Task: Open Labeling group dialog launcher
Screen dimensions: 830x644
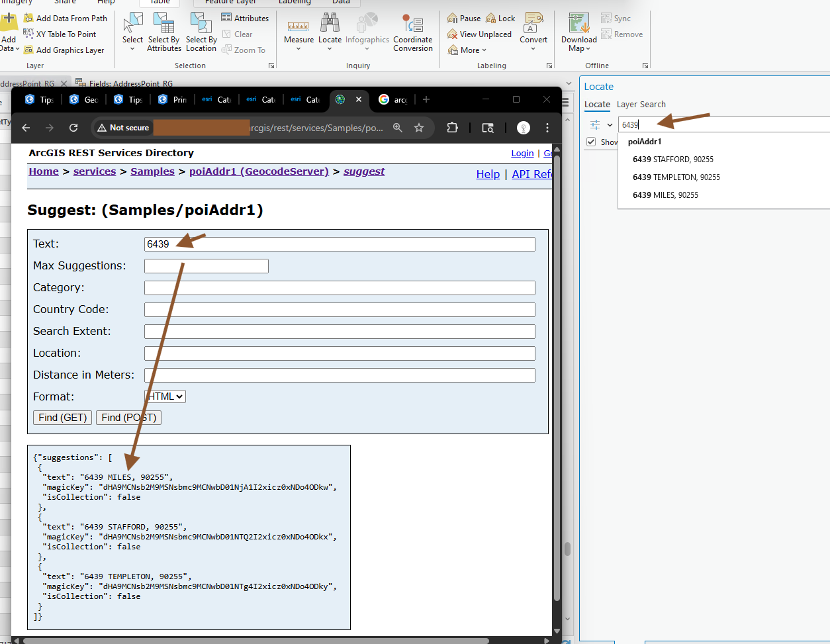Action: point(549,66)
